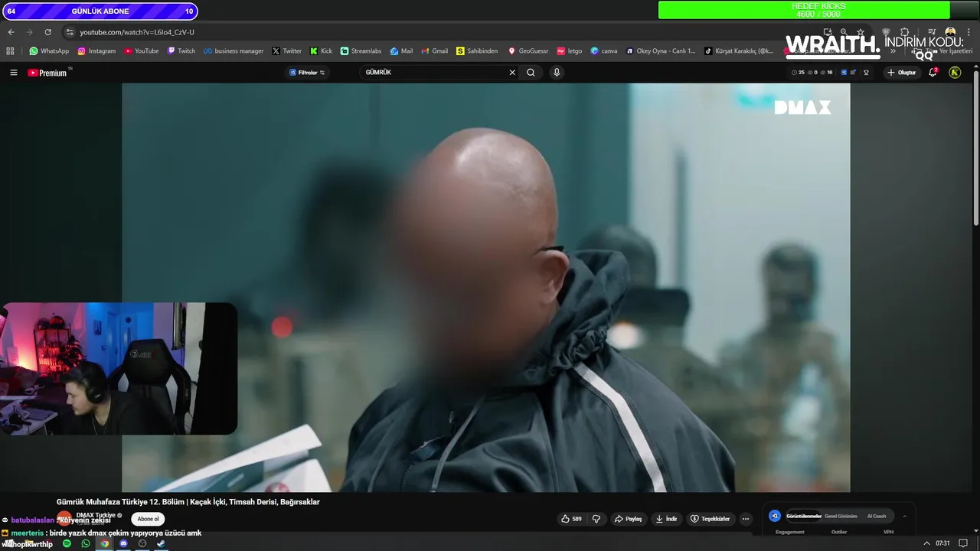Image resolution: width=980 pixels, height=551 pixels.
Task: Open Chrome from the taskbar
Action: 105,543
